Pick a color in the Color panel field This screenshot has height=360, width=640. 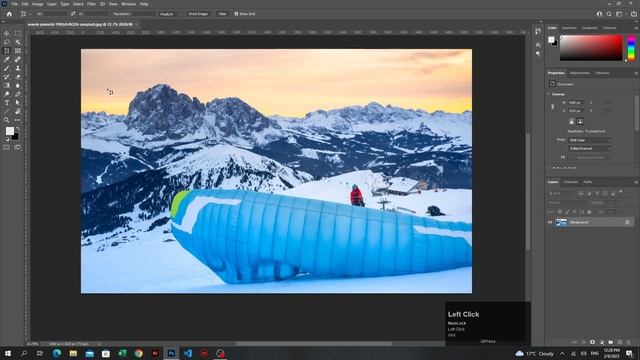591,48
